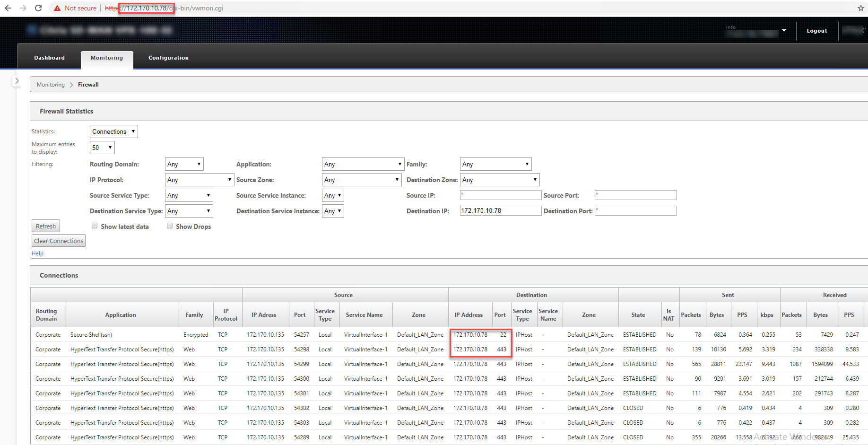868x445 pixels.
Task: Click the browser forward arrow
Action: coord(23,8)
